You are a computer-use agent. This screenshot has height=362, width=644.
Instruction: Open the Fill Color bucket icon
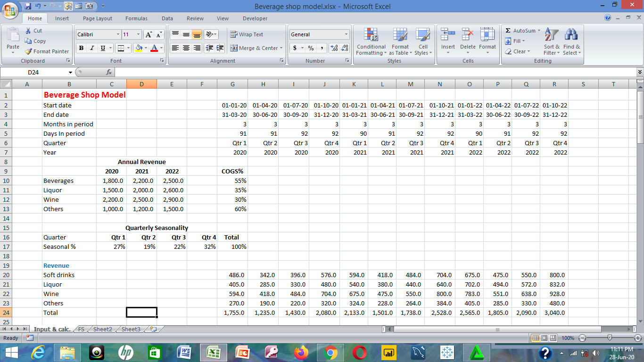point(139,48)
